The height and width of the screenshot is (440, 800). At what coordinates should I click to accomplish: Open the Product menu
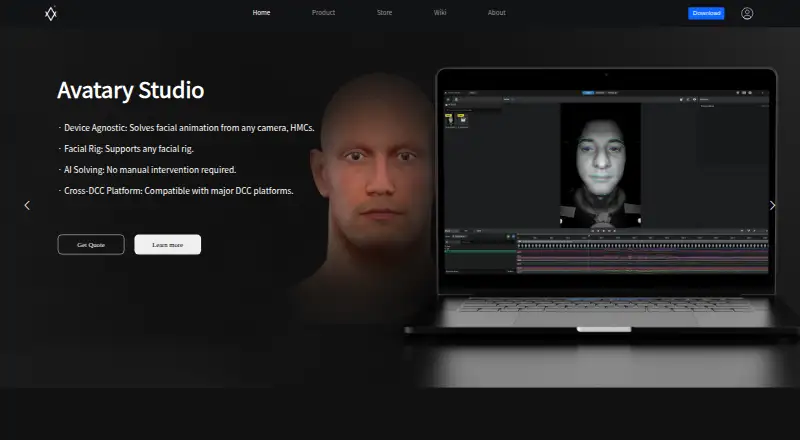click(x=323, y=13)
